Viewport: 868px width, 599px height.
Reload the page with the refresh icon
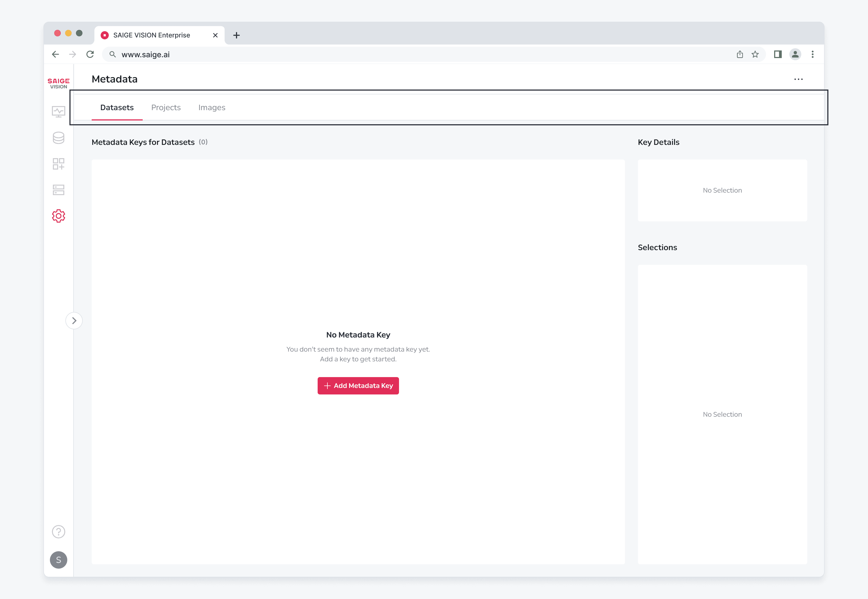[x=90, y=55]
